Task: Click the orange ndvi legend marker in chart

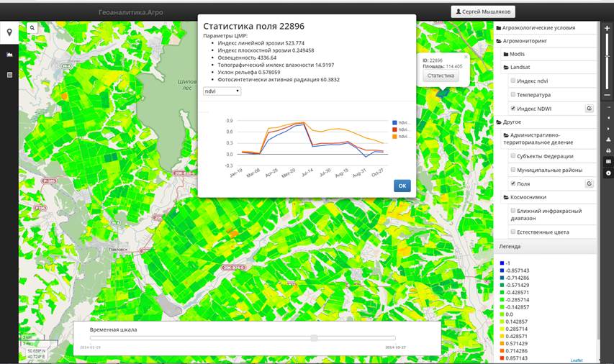Action: (394, 137)
